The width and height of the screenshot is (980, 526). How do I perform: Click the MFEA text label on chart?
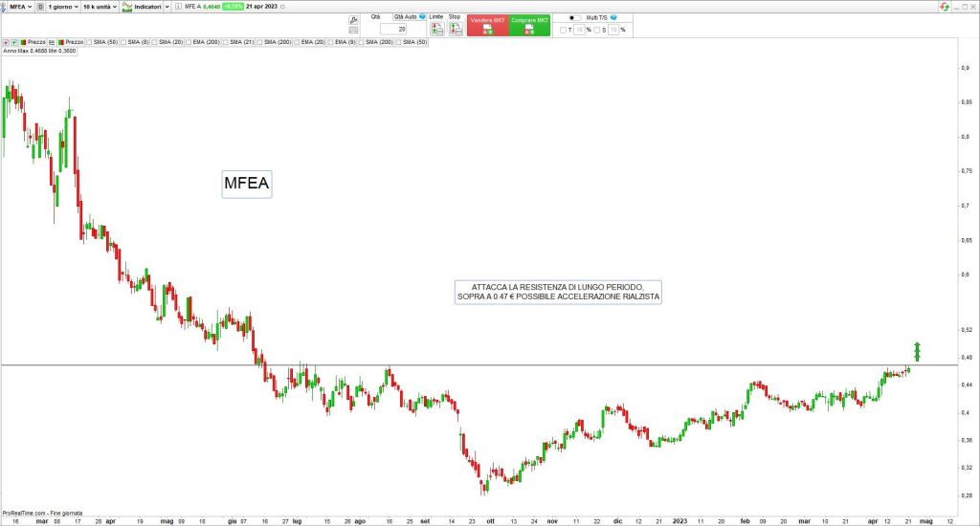(x=247, y=182)
